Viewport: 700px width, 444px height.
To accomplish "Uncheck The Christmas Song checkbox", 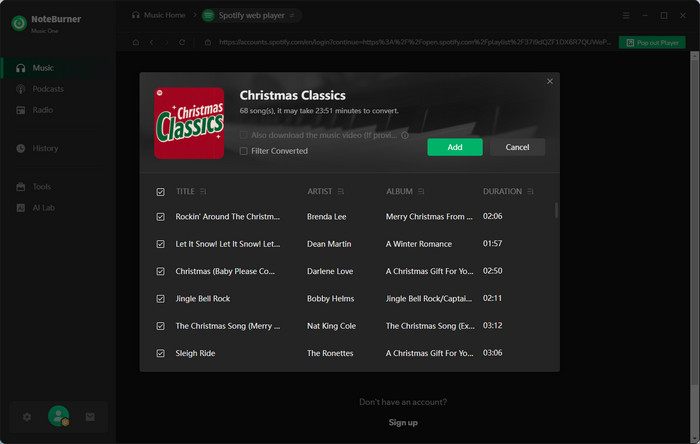I will pos(161,326).
